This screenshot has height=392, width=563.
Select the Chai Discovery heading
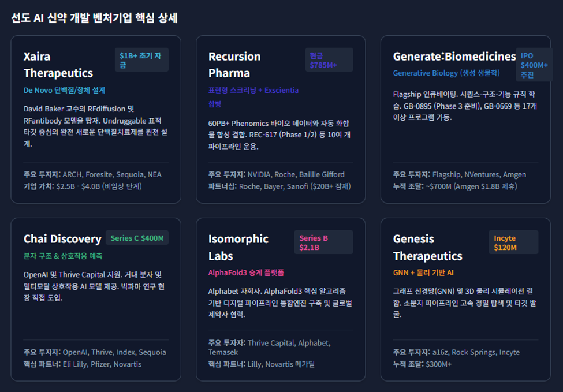[x=62, y=238]
